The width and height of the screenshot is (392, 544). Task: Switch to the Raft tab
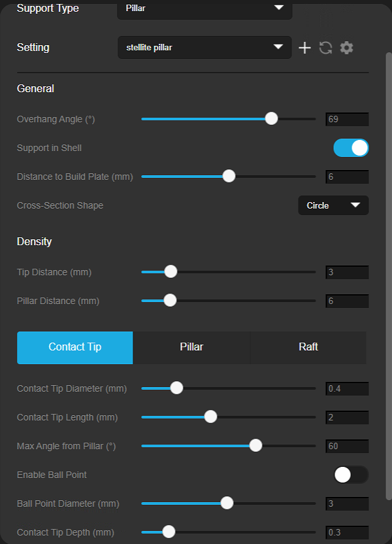point(308,347)
